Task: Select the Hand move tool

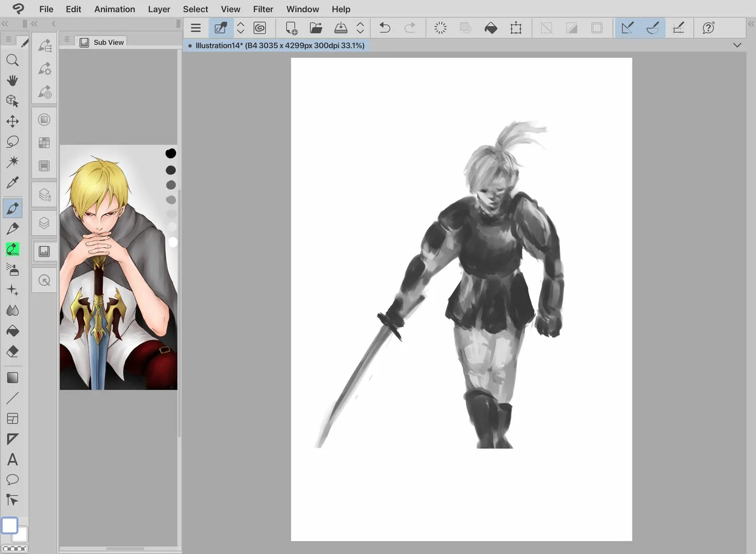Action: [x=12, y=81]
